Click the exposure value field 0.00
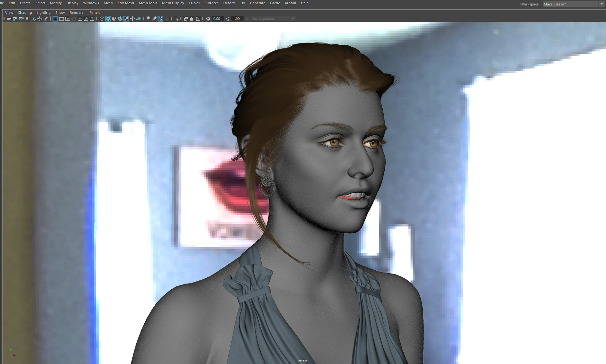 [217, 19]
